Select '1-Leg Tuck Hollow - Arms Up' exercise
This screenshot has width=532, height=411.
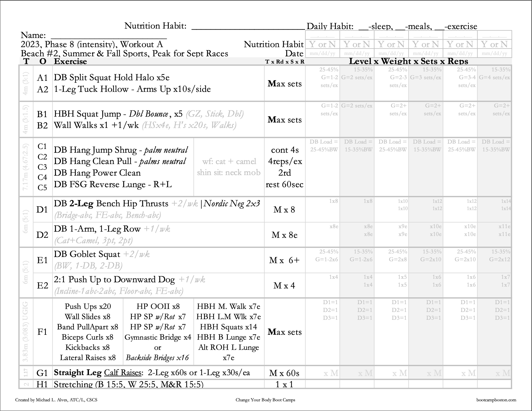[x=113, y=89]
